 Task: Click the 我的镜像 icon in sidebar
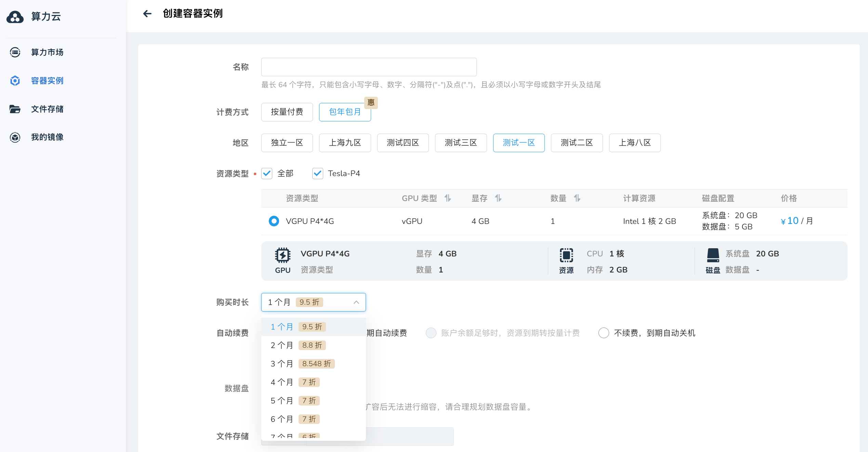click(x=15, y=137)
